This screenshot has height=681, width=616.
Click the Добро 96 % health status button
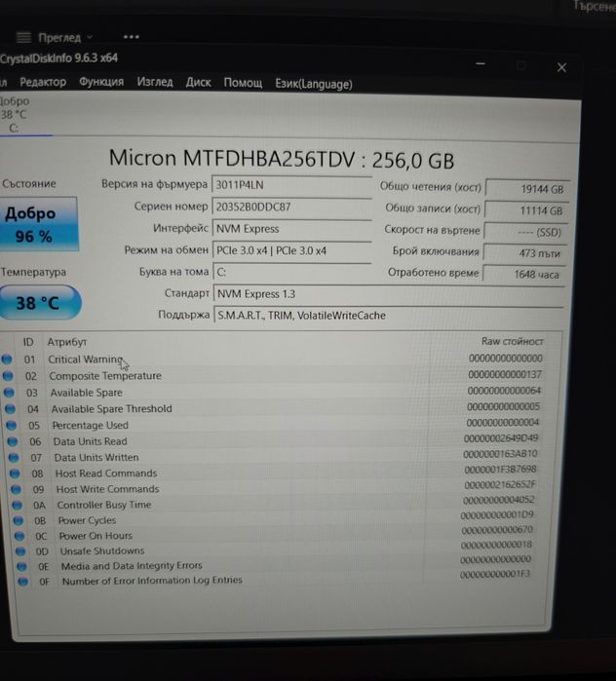(38, 224)
